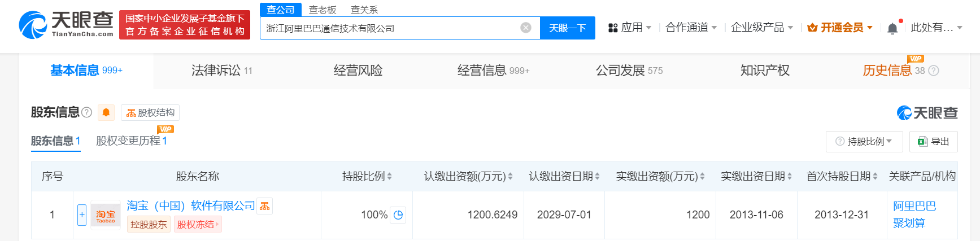The height and width of the screenshot is (241, 980).
Task: Click the help icon beside 历史信息
Action: (x=934, y=71)
